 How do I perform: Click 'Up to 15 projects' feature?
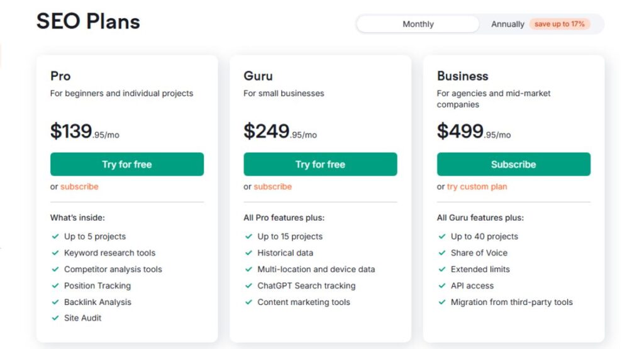(x=290, y=236)
